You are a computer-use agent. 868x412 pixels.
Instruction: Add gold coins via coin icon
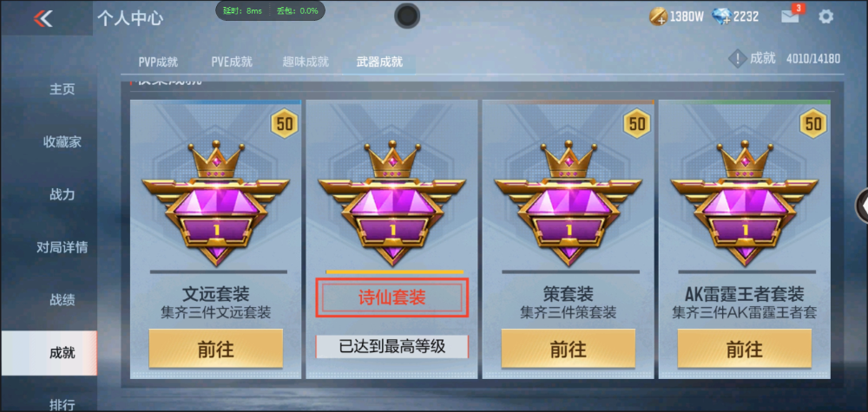click(658, 16)
